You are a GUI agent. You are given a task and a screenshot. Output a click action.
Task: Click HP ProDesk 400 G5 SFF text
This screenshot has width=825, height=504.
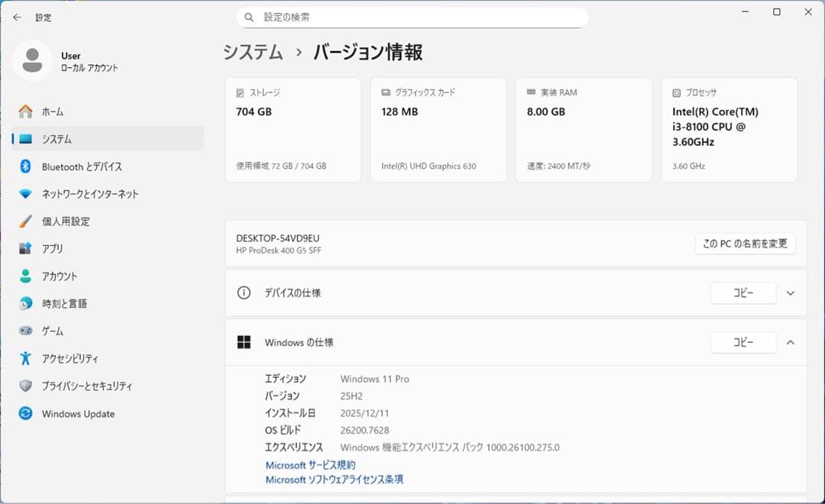278,250
